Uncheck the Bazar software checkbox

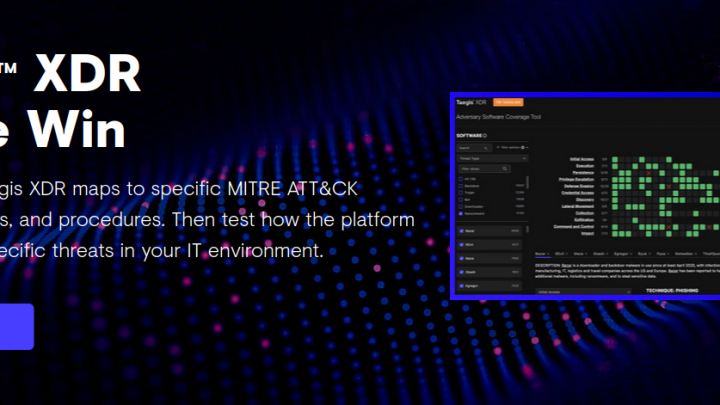coord(462,231)
